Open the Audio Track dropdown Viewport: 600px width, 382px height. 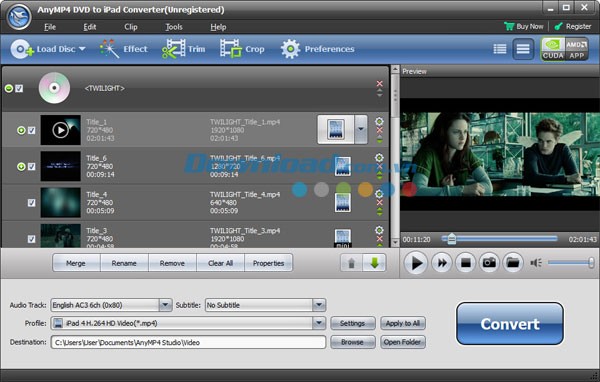pos(165,305)
